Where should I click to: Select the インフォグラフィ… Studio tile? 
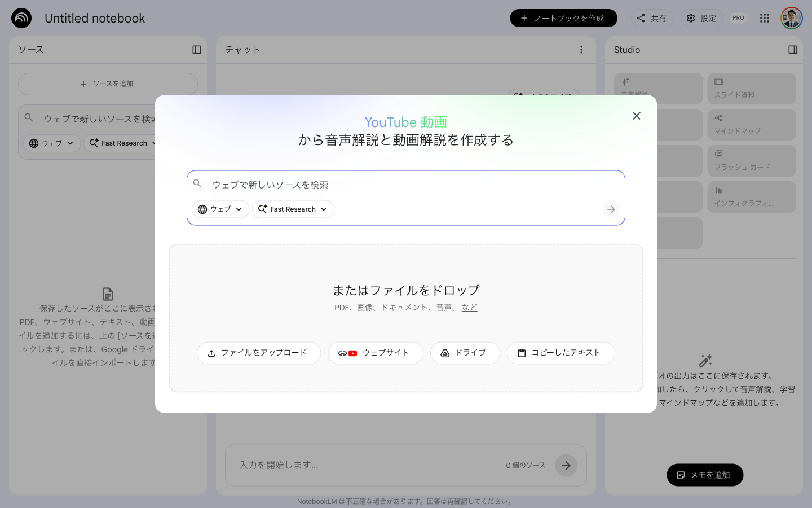click(752, 197)
